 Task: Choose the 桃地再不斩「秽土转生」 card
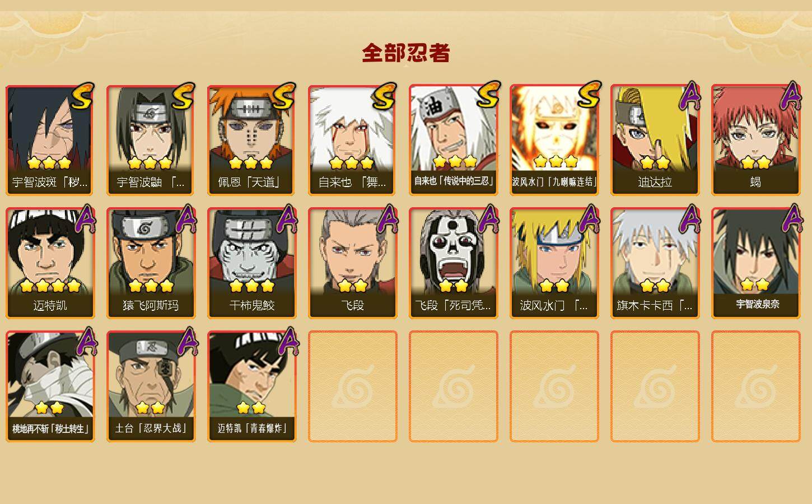tap(50, 386)
